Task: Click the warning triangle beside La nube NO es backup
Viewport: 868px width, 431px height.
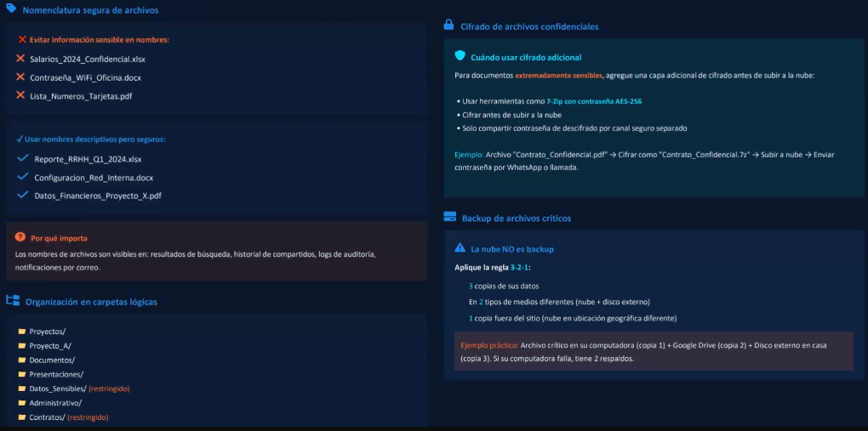Action: [460, 248]
